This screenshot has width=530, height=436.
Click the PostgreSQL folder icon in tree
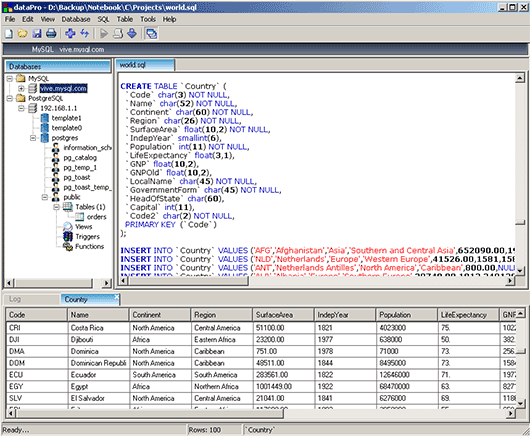21,98
